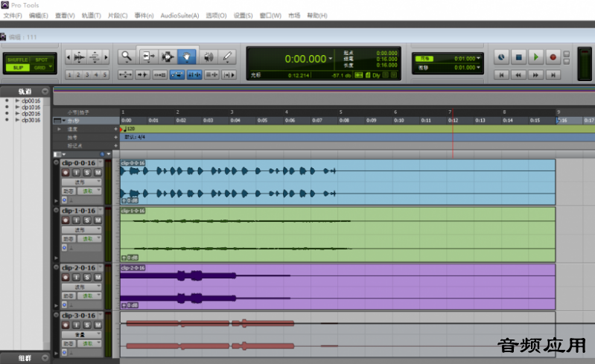Click the zoom-in right arrow button
The width and height of the screenshot is (595, 364).
point(106,57)
